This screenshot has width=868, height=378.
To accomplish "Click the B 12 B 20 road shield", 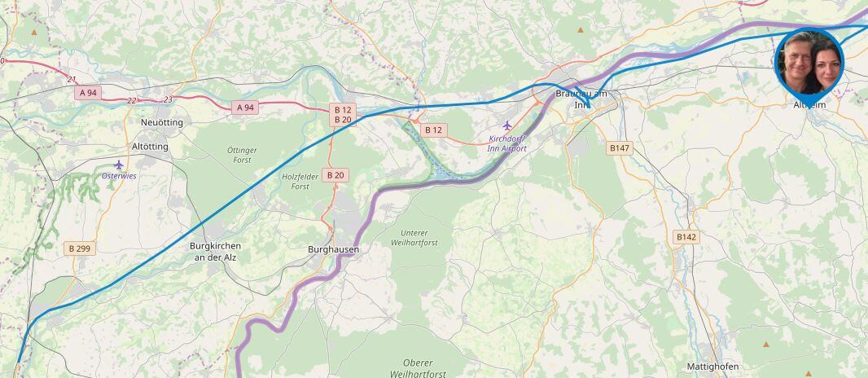I will click(344, 115).
